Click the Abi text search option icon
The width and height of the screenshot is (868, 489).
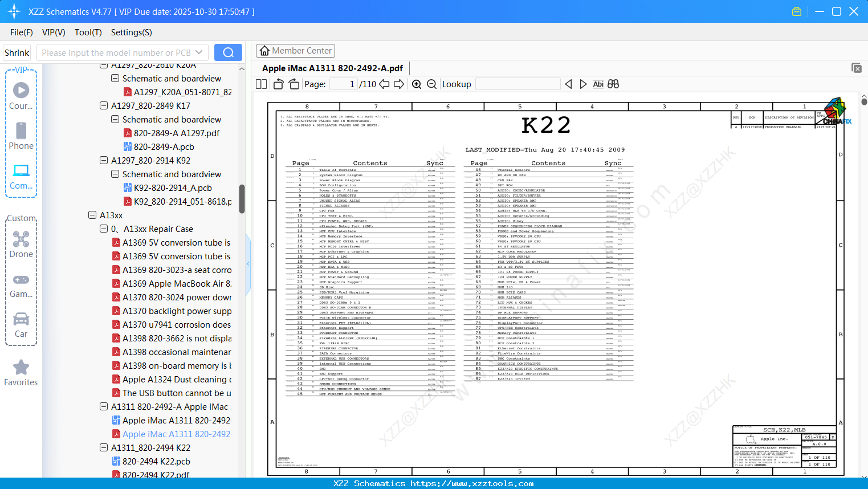(x=598, y=84)
